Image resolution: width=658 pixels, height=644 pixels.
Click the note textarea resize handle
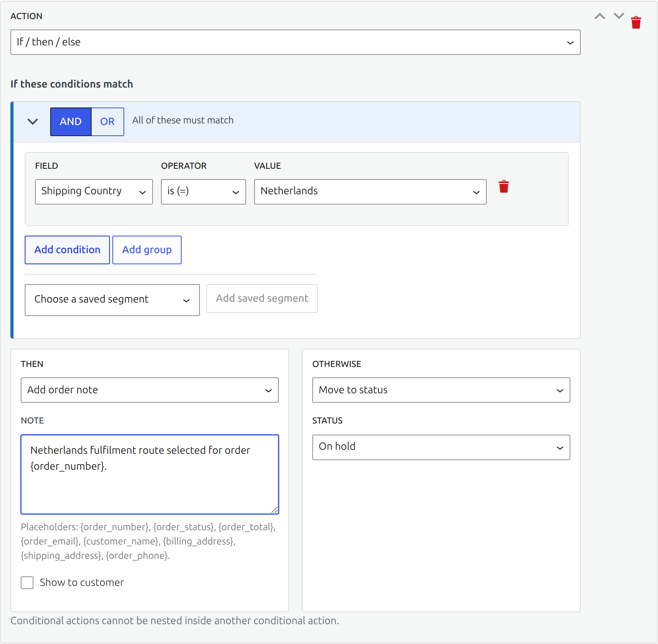click(274, 510)
